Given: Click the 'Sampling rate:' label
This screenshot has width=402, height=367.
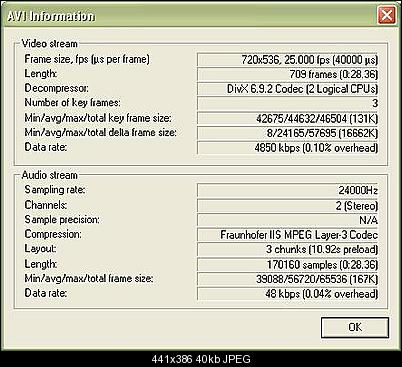Looking at the screenshot, I should (55, 190).
